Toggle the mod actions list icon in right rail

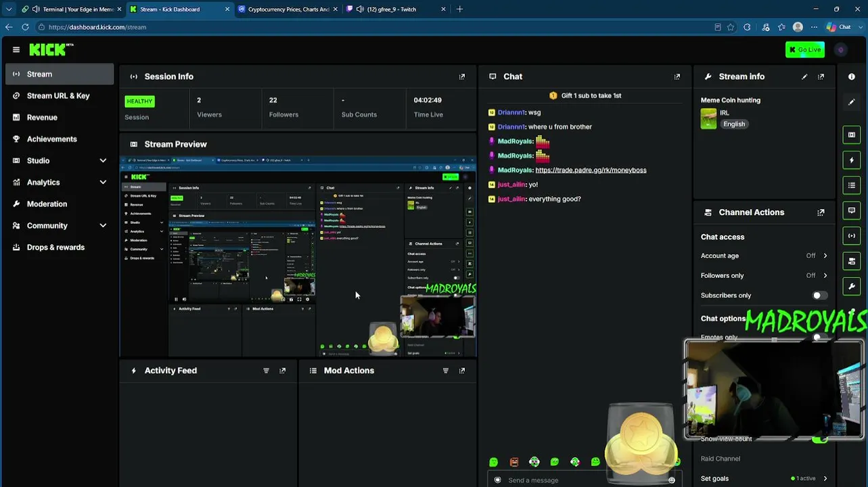852,185
